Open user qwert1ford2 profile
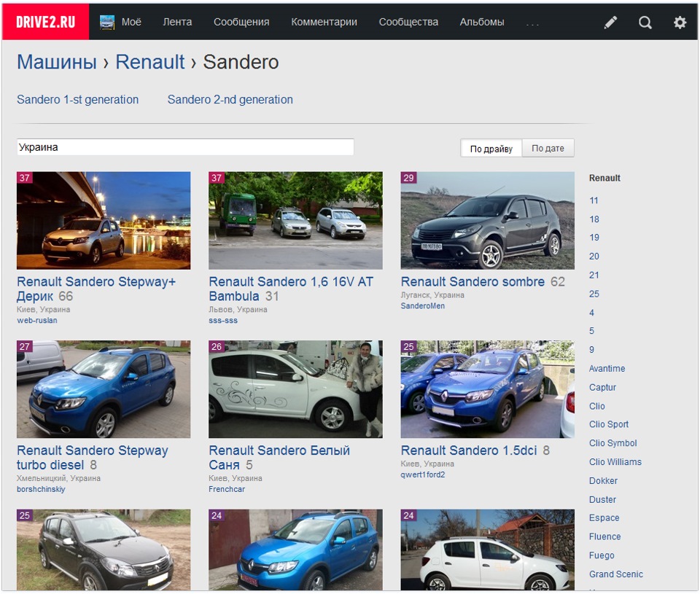 click(423, 475)
